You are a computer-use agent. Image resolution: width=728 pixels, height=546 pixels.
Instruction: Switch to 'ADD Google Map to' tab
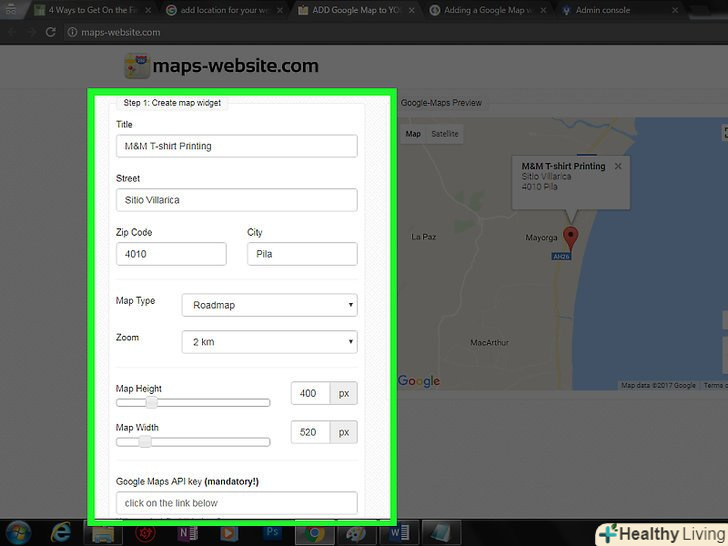pyautogui.click(x=355, y=10)
